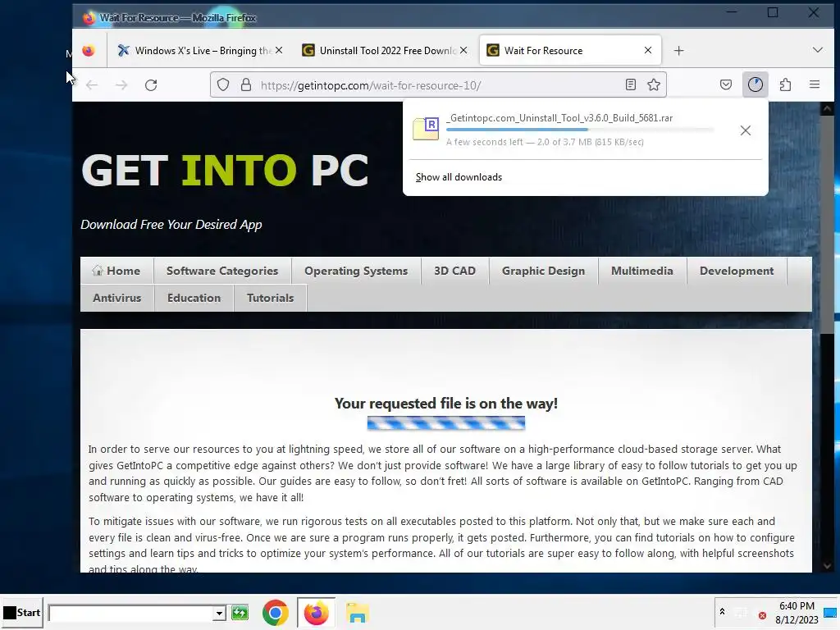Click the taskbar address input box
Screen dimensions: 840x630
(x=130, y=613)
